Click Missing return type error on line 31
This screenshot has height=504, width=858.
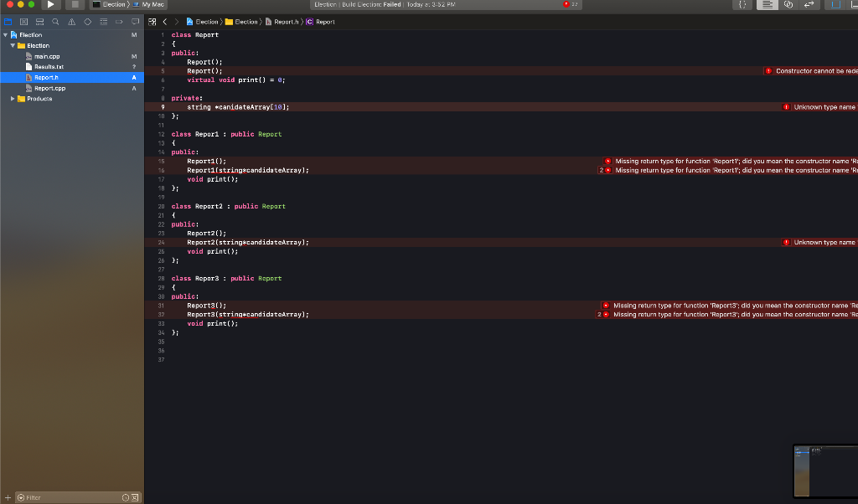point(730,306)
